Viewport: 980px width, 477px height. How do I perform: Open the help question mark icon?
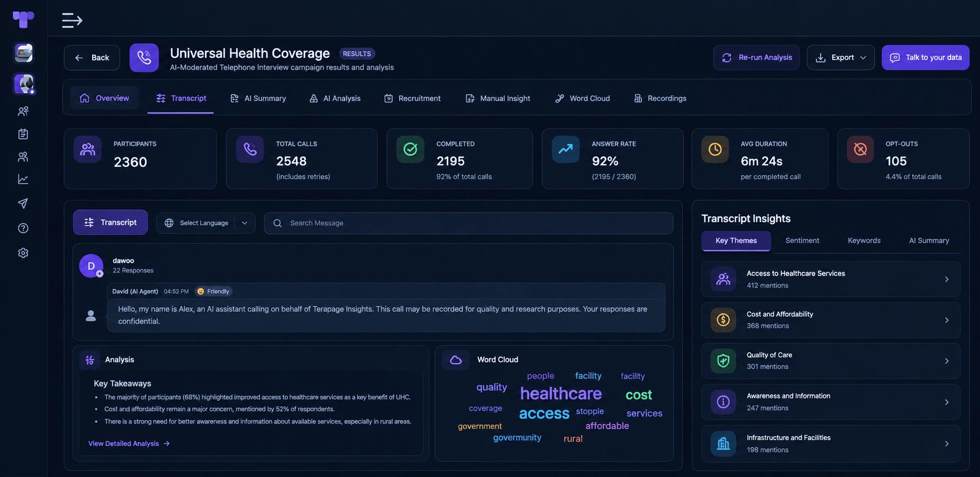(23, 228)
